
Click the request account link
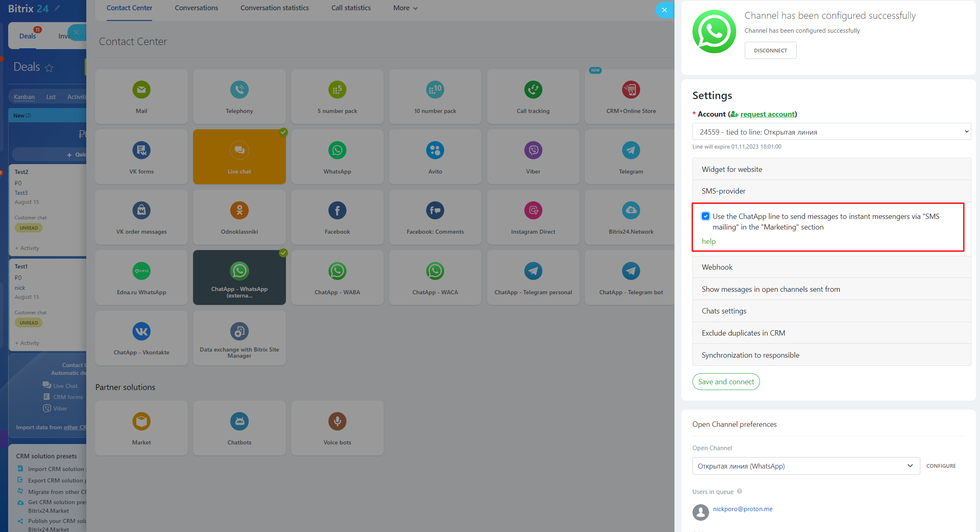point(767,114)
